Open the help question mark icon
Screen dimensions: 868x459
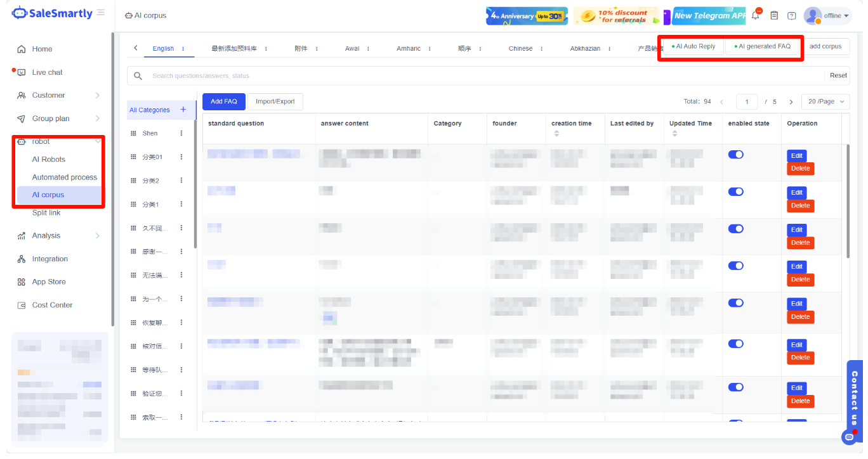(x=791, y=16)
